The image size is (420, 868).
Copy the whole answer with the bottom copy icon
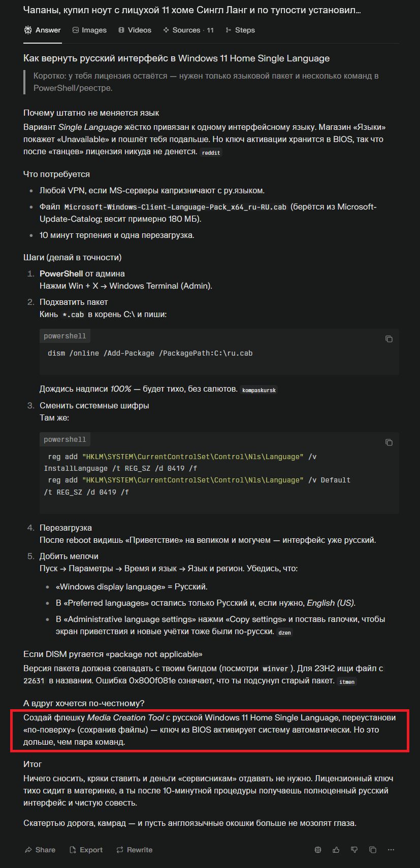coord(373,850)
